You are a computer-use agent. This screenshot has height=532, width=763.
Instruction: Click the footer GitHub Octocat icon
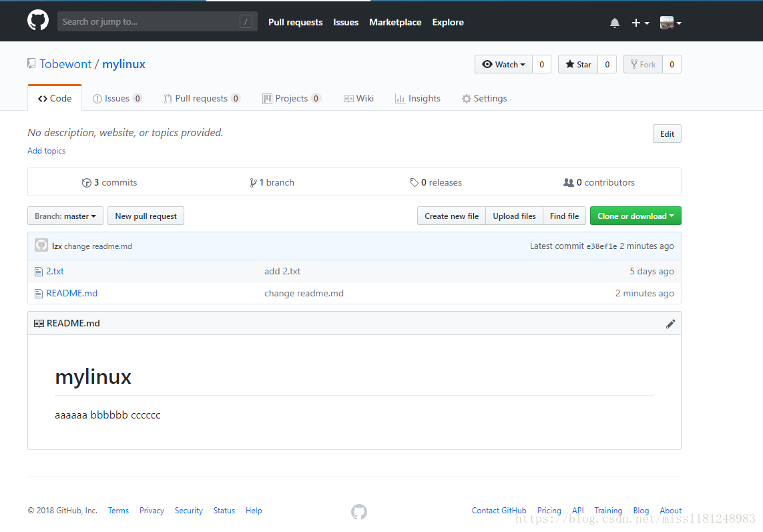(359, 511)
